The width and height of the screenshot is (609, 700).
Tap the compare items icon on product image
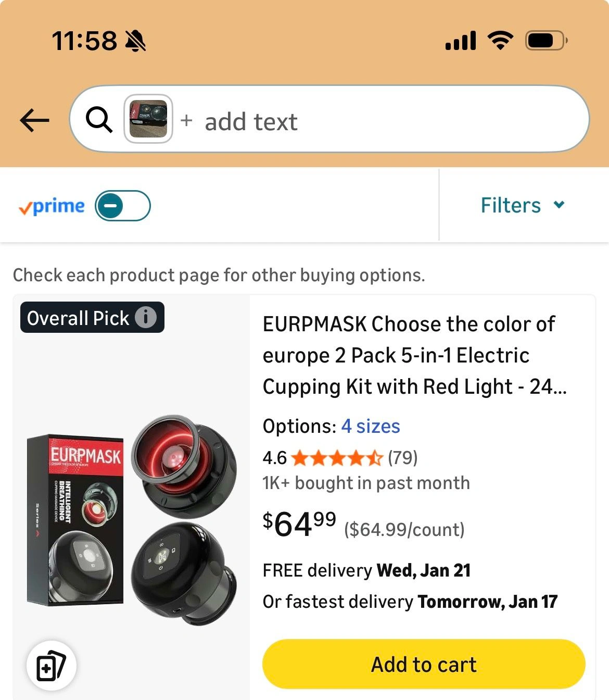pos(51,665)
